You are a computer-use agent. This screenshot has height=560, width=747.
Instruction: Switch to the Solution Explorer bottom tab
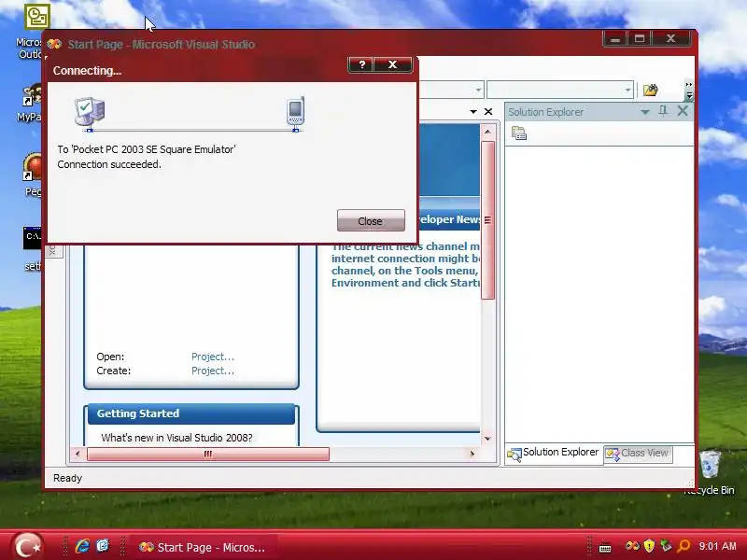553,454
